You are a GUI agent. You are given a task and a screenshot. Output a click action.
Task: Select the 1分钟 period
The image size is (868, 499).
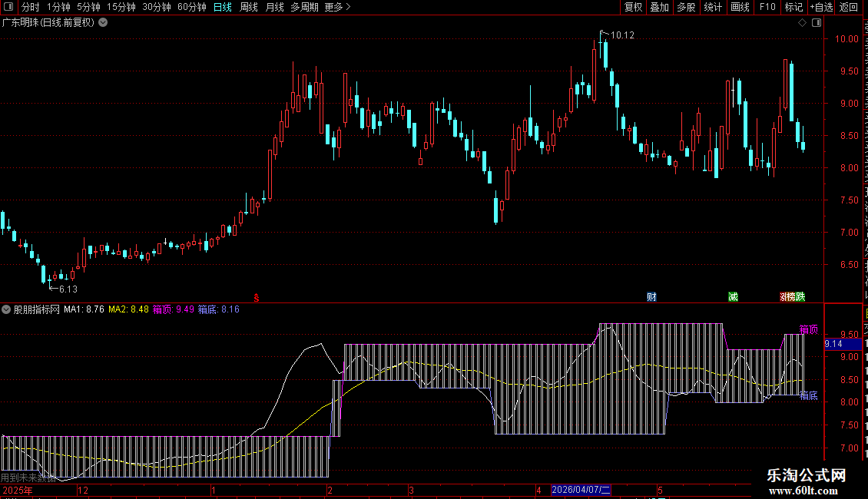[x=58, y=7]
